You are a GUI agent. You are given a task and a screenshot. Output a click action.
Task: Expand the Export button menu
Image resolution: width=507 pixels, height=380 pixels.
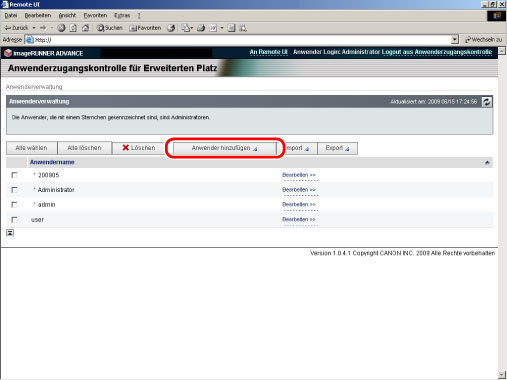[x=337, y=148]
